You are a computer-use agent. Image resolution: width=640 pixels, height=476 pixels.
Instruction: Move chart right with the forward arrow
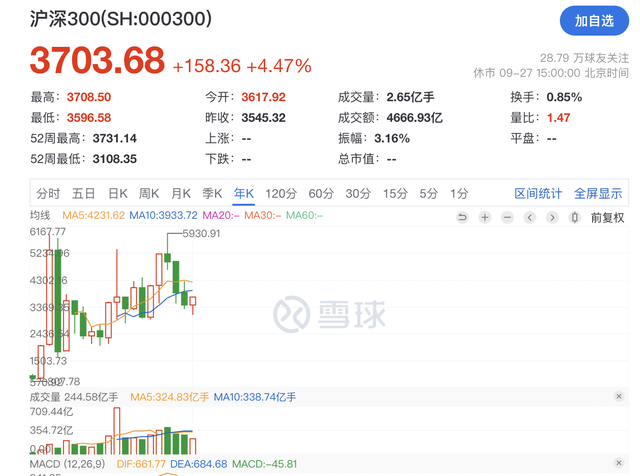pos(552,218)
